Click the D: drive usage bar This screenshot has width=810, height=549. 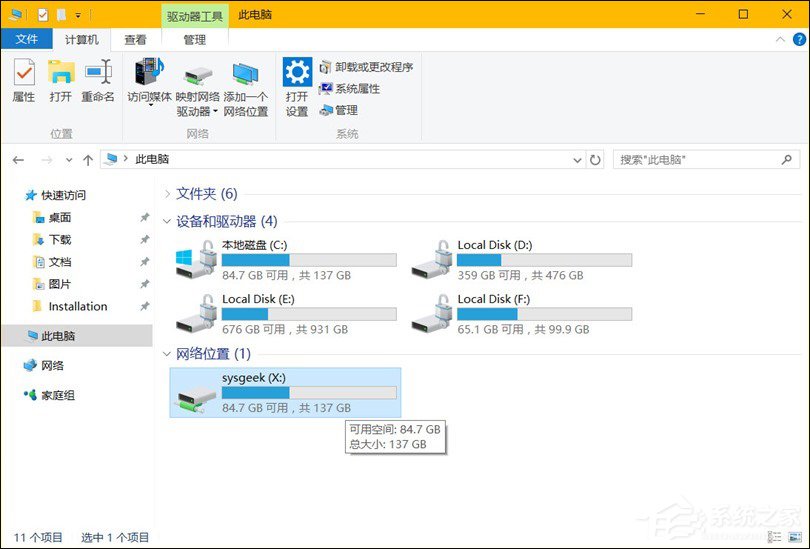[544, 260]
